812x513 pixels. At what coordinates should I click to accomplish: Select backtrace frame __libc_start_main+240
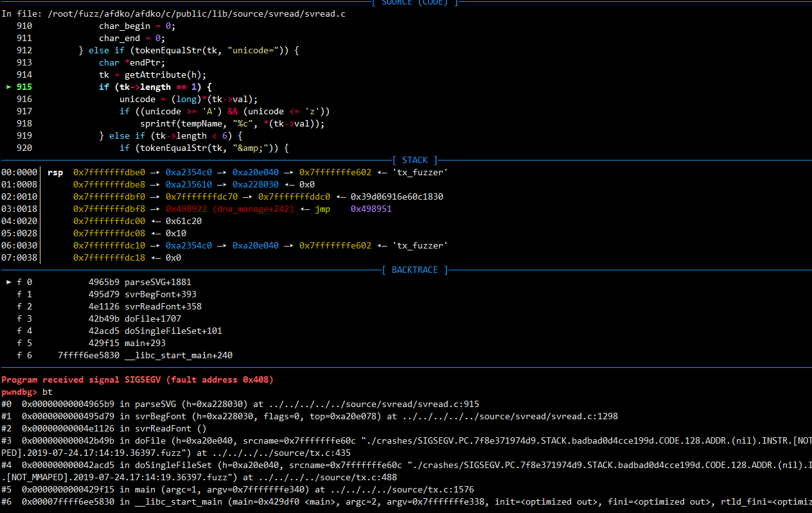click(179, 355)
